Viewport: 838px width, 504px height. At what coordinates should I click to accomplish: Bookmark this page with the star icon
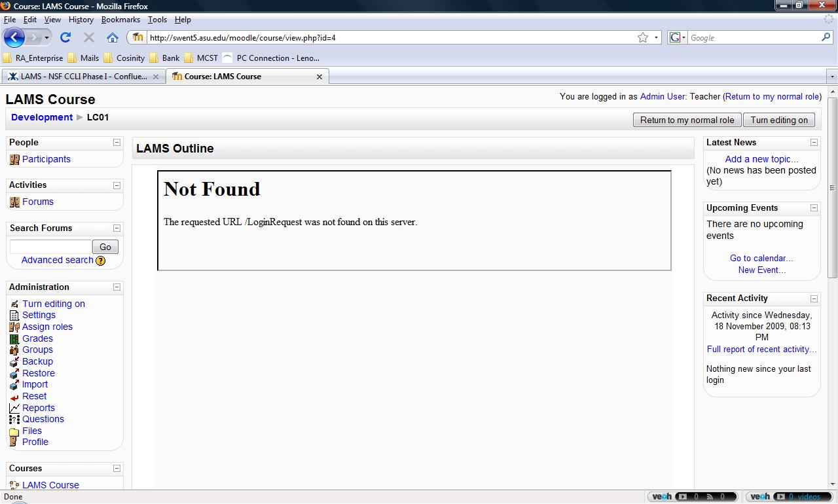pos(643,37)
